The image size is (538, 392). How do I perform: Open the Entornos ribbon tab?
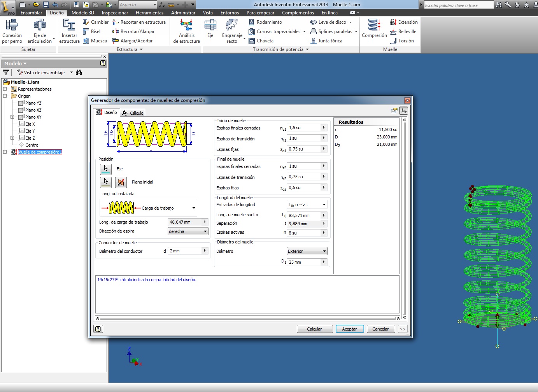[x=230, y=13]
